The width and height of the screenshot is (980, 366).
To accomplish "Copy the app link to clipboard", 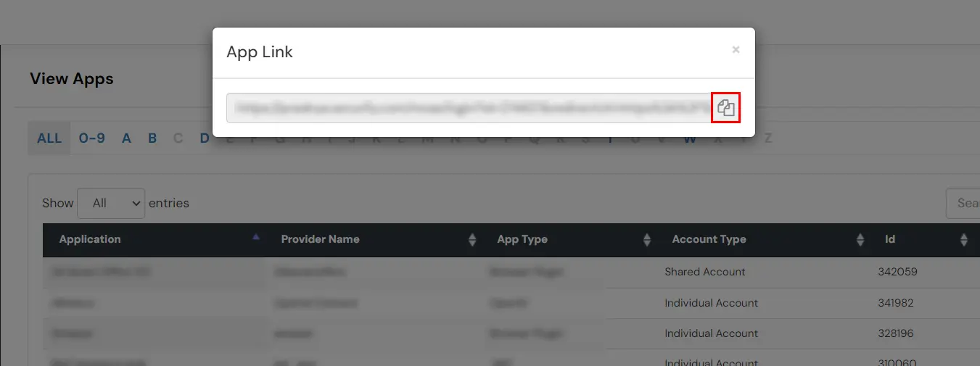I will (726, 108).
